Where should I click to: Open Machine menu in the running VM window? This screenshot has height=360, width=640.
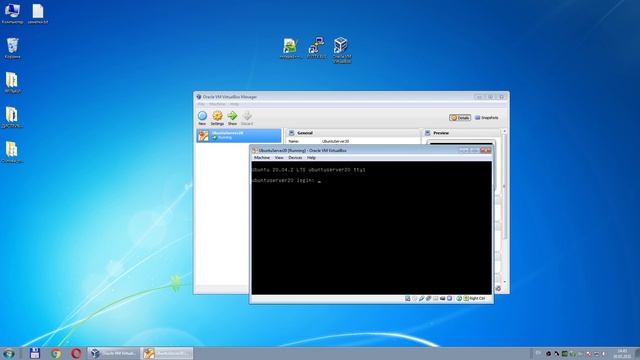(262, 158)
